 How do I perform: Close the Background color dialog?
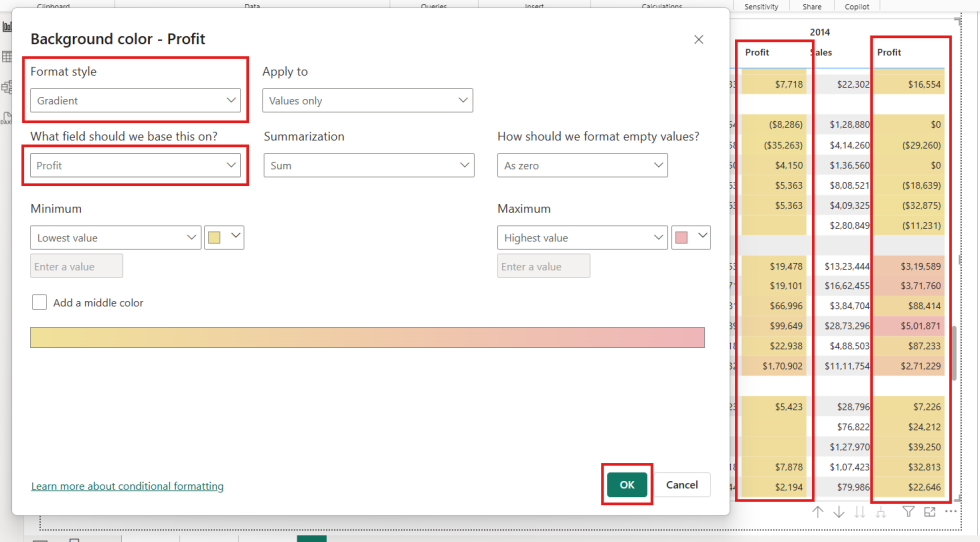pyautogui.click(x=698, y=39)
